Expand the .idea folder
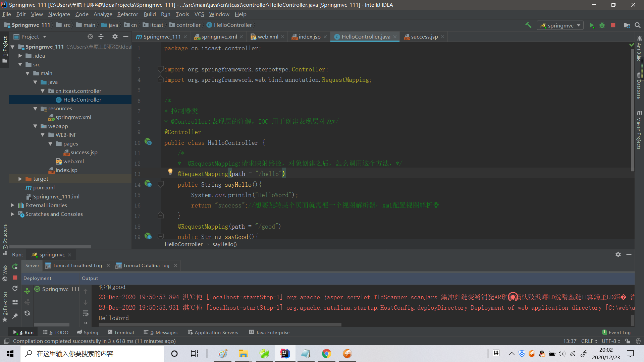This screenshot has width=644, height=362. coord(20,56)
